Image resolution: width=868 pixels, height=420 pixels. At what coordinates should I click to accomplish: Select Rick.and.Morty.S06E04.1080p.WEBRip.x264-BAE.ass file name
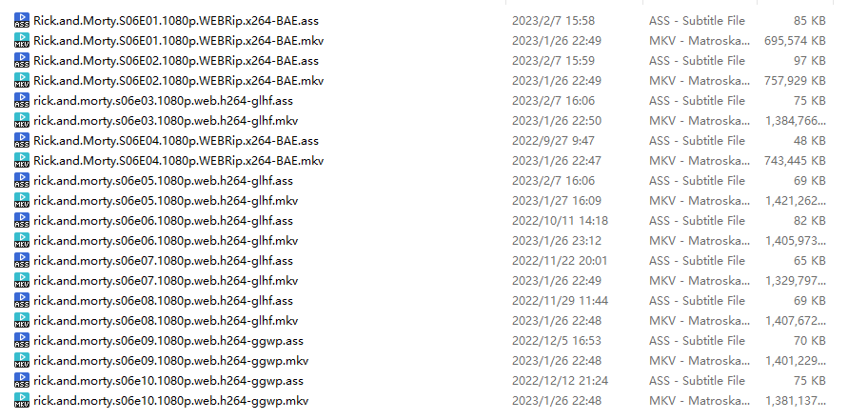pos(176,141)
